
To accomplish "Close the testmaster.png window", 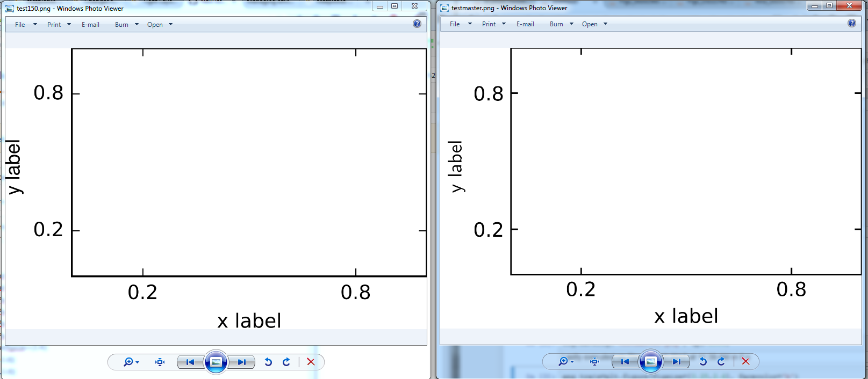I will tap(850, 6).
